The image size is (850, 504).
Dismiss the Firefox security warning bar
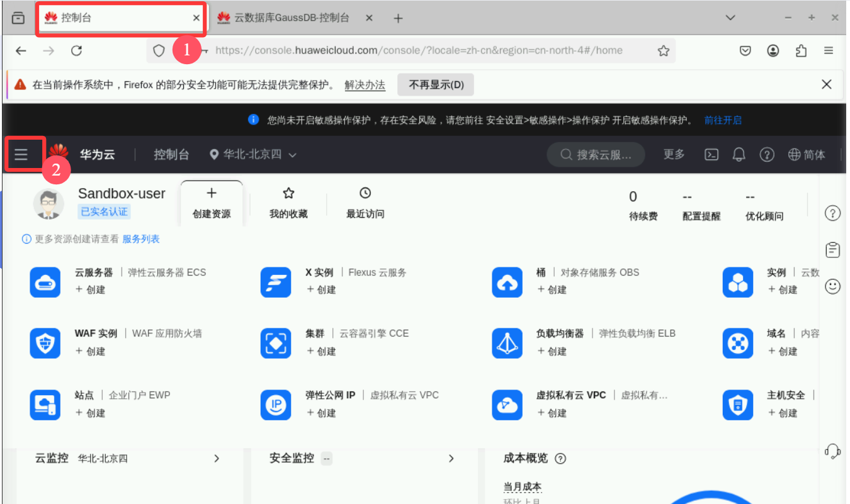pyautogui.click(x=827, y=84)
